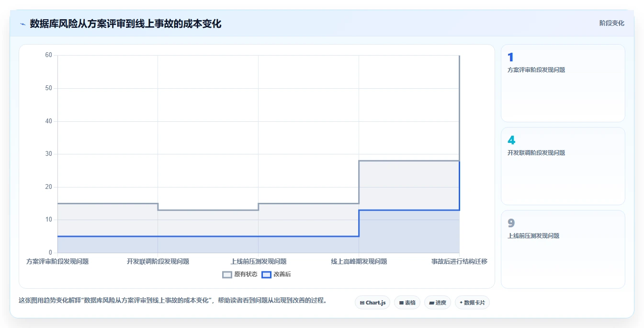
Task: Click the 原有状态 legend label
Action: [x=246, y=275]
